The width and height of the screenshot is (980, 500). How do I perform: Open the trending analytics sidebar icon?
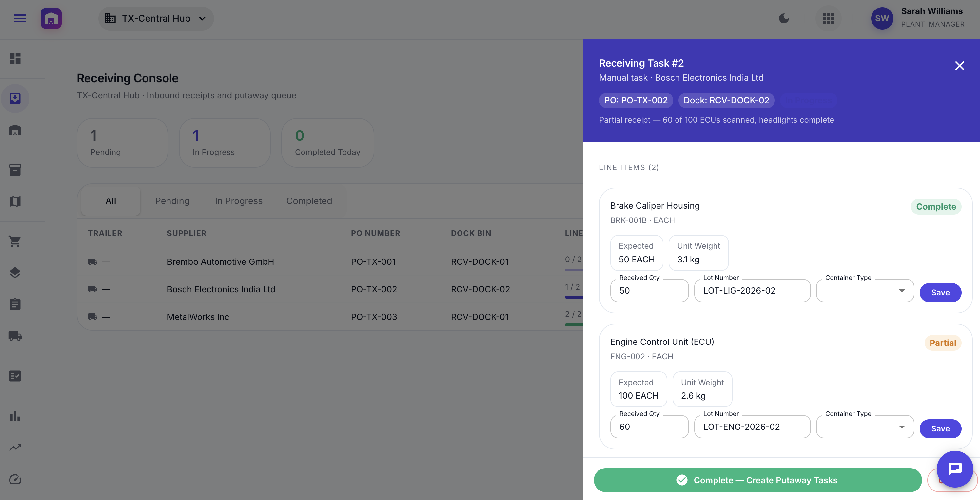click(x=15, y=448)
